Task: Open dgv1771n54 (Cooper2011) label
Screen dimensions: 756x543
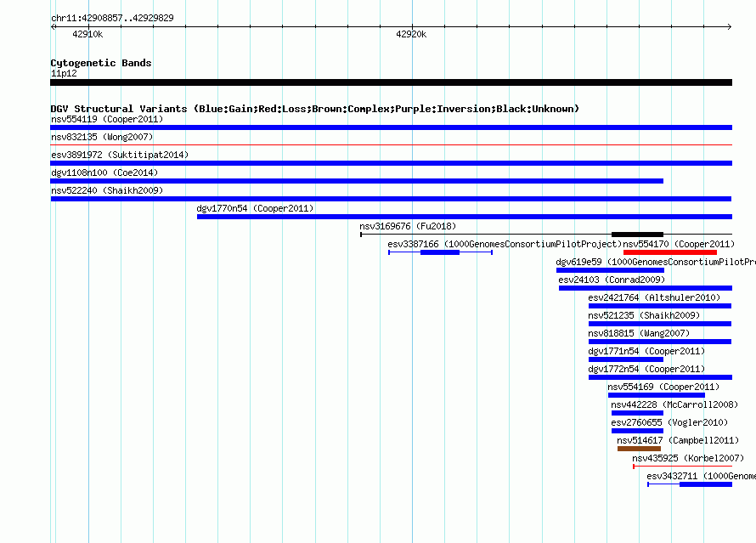Action: tap(646, 351)
